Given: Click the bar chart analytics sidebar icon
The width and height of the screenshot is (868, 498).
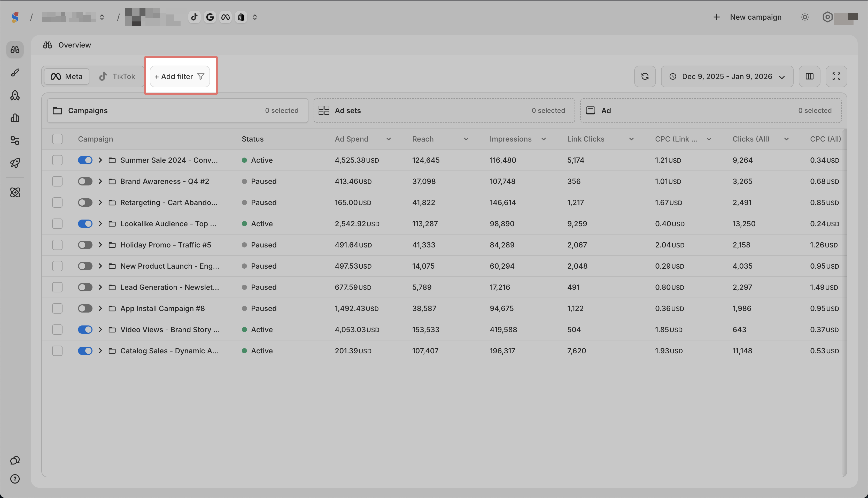Looking at the screenshot, I should click(15, 118).
